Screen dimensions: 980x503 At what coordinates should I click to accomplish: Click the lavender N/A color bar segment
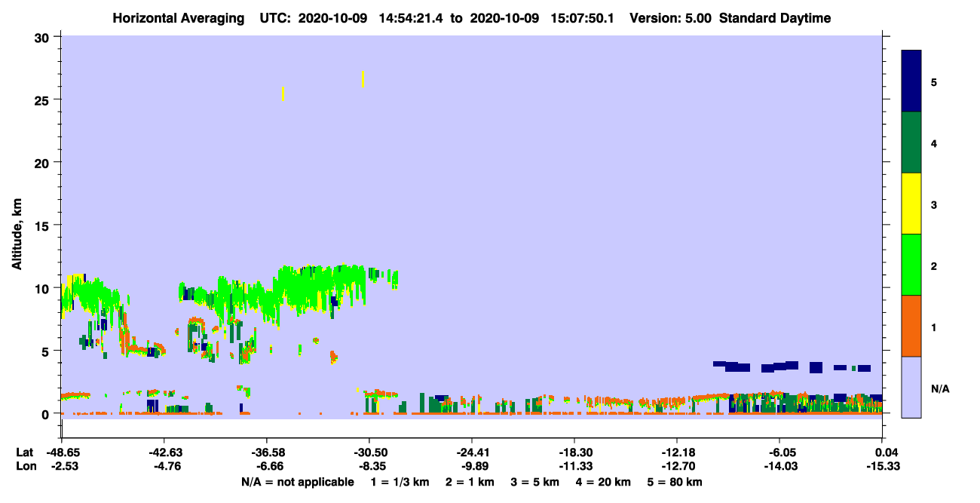point(911,387)
